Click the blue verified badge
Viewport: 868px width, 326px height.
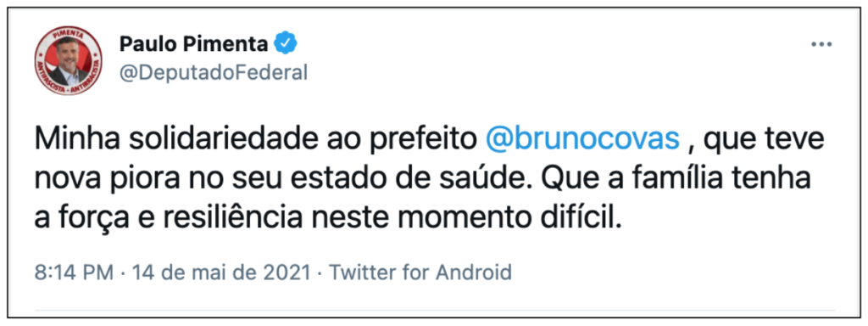(x=287, y=44)
